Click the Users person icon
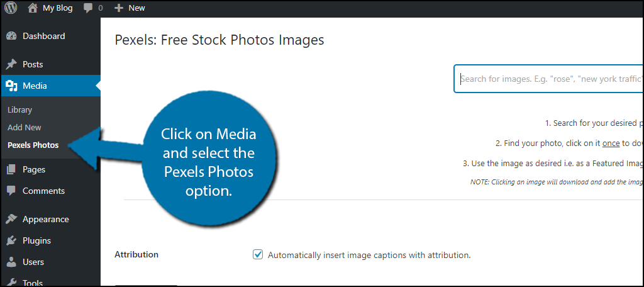This screenshot has width=644, height=287. (x=11, y=262)
